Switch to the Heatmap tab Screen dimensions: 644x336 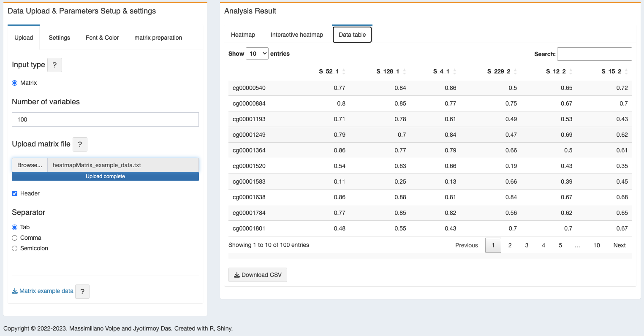(243, 35)
